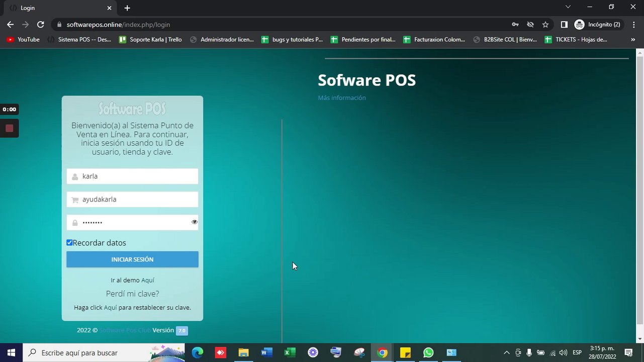Click Aquí link to reset password
The width and height of the screenshot is (644, 362).
click(110, 307)
